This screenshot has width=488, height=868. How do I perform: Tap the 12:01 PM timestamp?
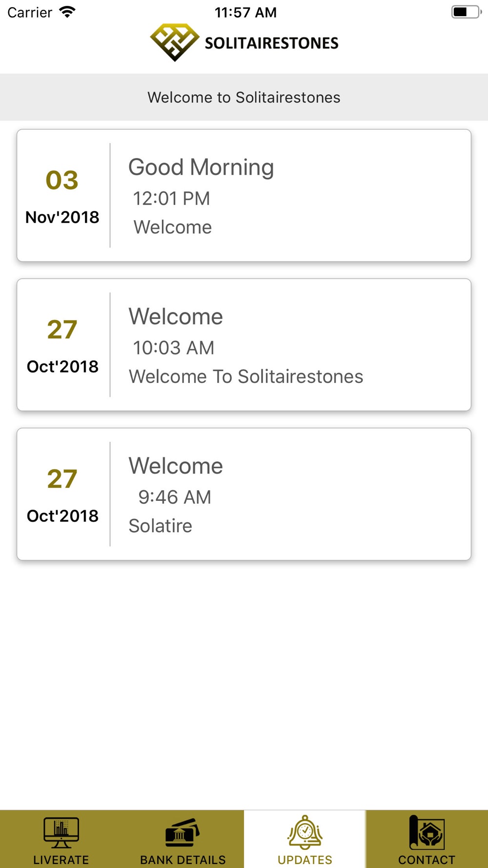point(172,198)
